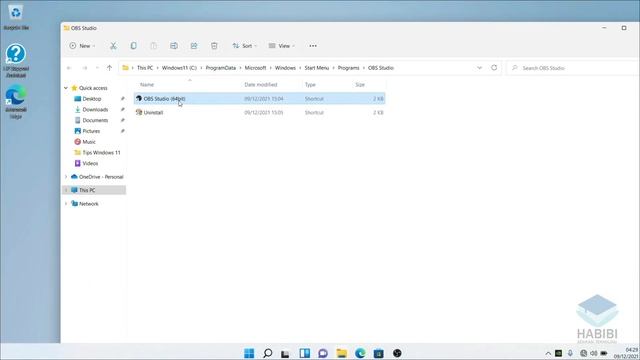
Task: Open the Chat icon on the taskbar
Action: coord(323,353)
